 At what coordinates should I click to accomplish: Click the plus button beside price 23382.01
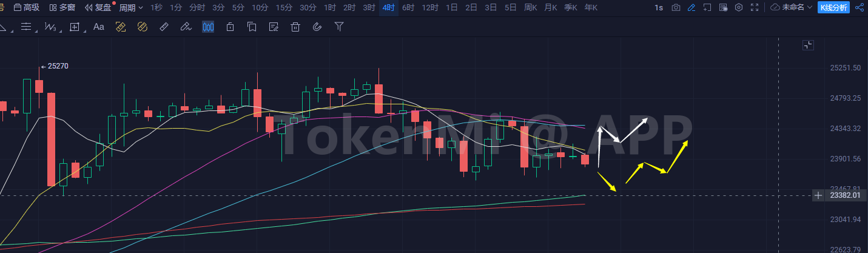(x=818, y=195)
